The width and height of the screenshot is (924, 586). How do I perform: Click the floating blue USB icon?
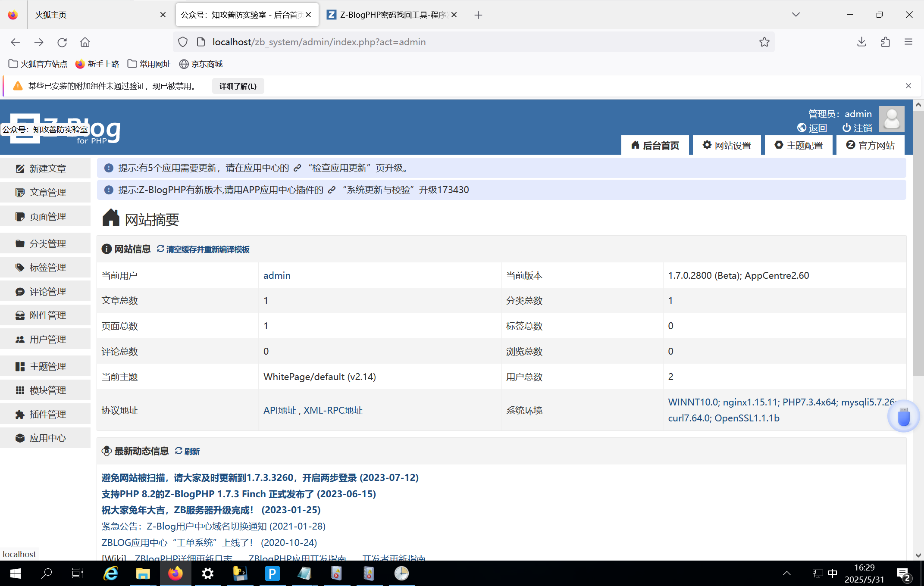click(903, 417)
